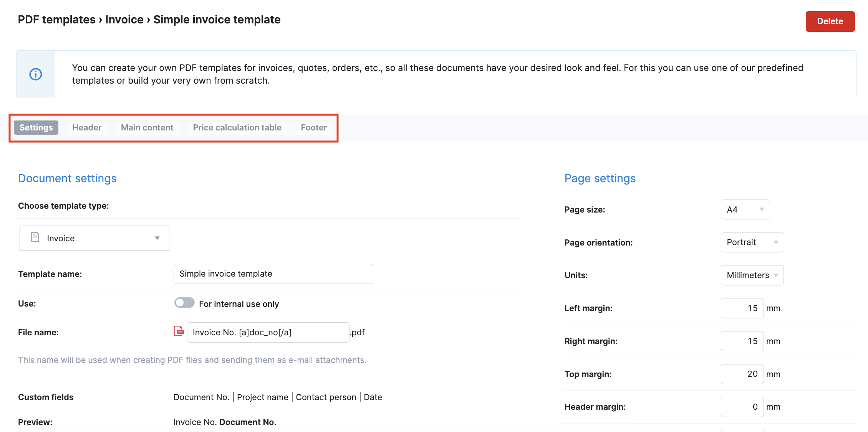
Task: Open the template type Invoice dropdown
Action: (x=94, y=238)
